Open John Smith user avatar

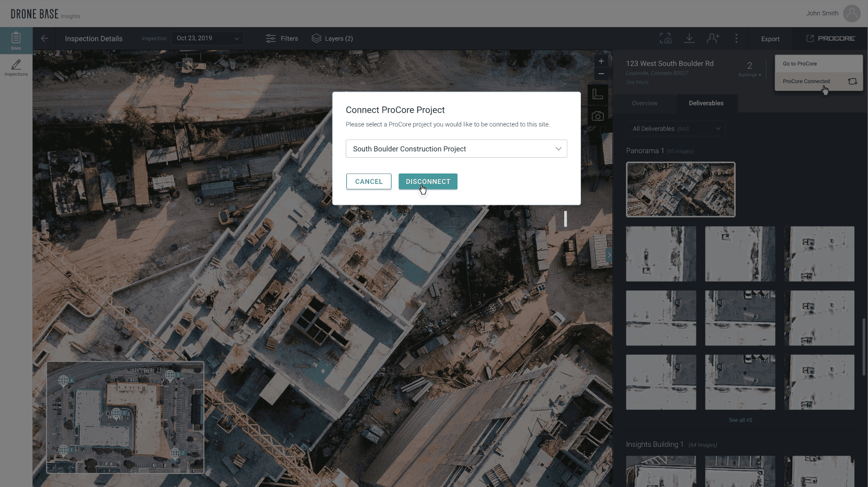tap(852, 14)
